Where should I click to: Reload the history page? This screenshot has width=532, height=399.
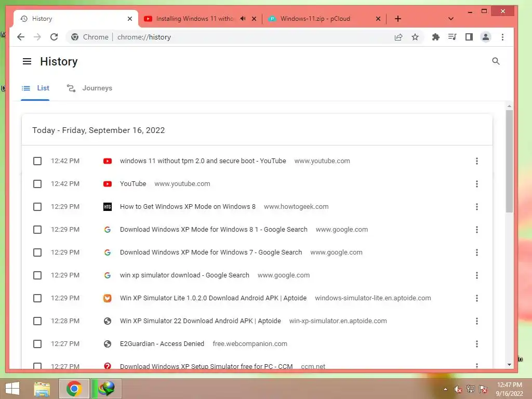pyautogui.click(x=54, y=37)
